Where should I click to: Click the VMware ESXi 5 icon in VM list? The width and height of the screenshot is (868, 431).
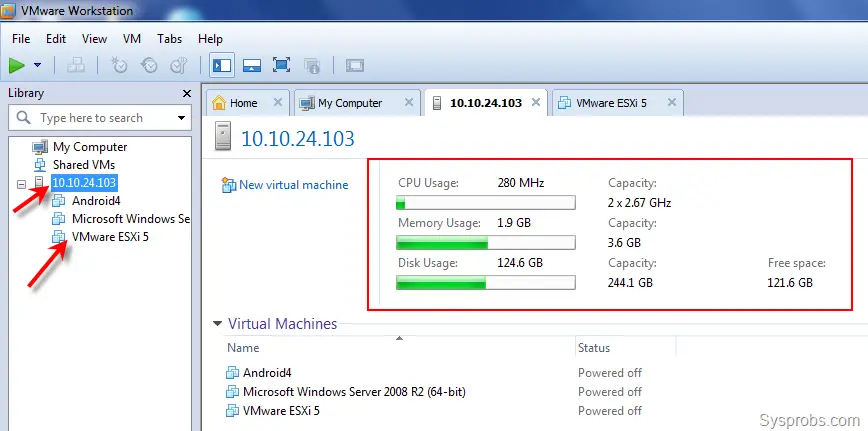pos(232,411)
